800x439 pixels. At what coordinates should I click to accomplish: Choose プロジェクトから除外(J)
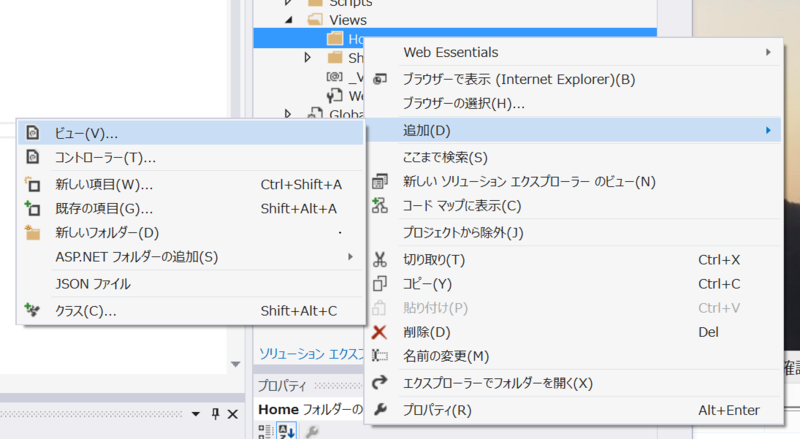(x=574, y=233)
